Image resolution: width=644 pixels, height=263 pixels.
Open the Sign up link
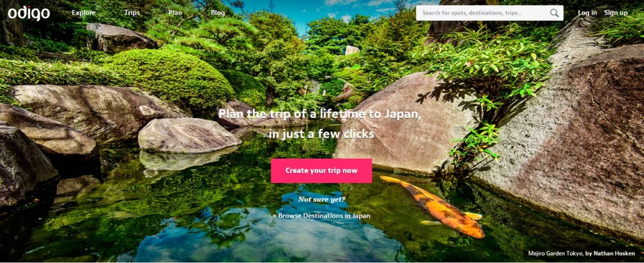pyautogui.click(x=616, y=13)
